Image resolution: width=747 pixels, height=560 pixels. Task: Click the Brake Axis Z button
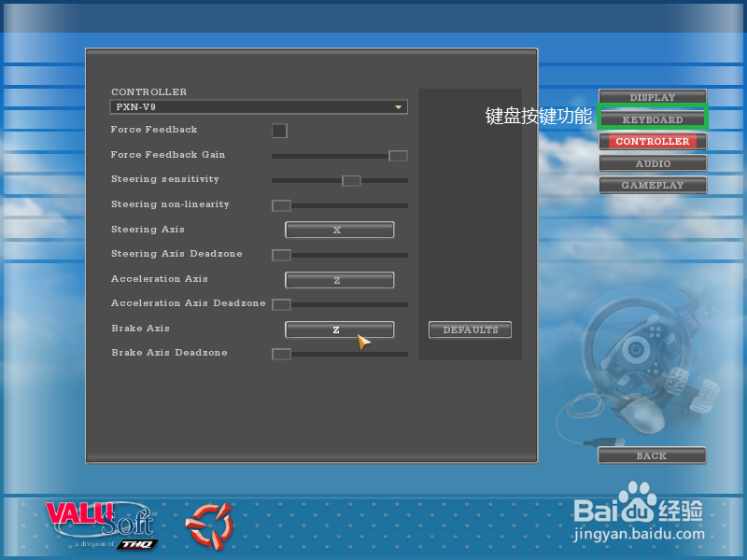point(339,329)
